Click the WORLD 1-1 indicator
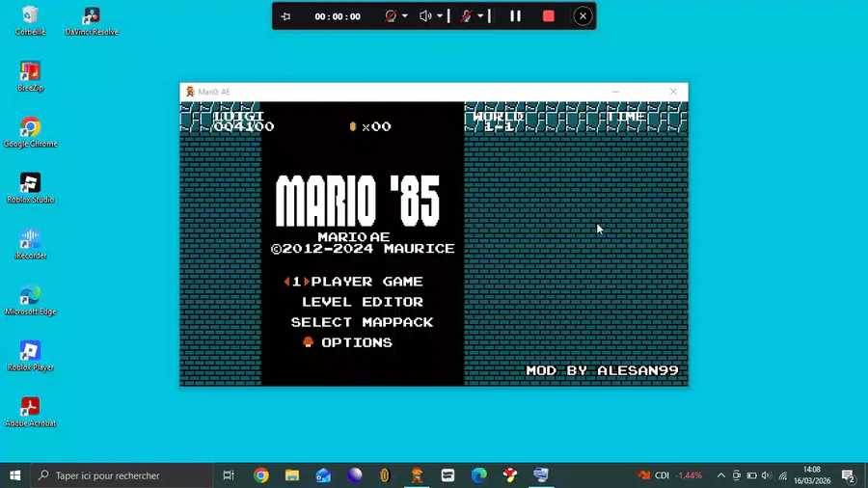 [499, 122]
